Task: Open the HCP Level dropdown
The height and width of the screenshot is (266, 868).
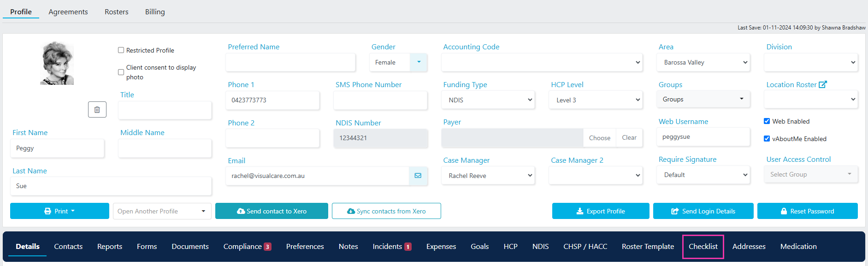Action: coord(596,100)
